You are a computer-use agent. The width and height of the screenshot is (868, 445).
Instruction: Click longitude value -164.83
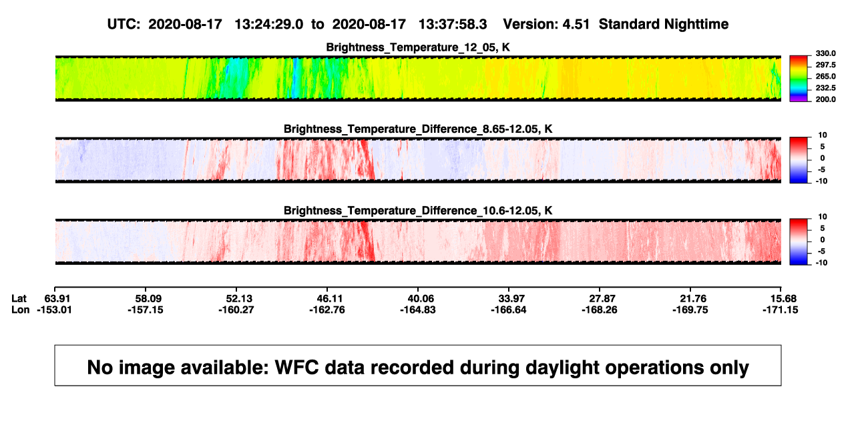pyautogui.click(x=417, y=310)
